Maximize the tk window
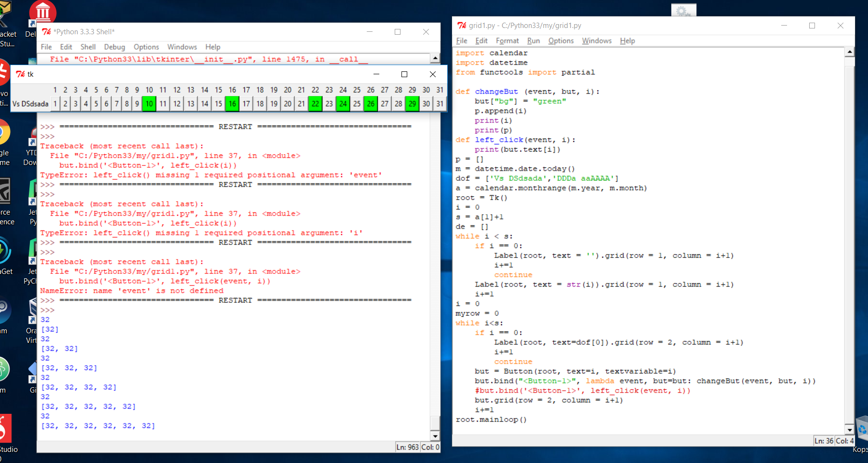This screenshot has width=868, height=463. coord(404,74)
